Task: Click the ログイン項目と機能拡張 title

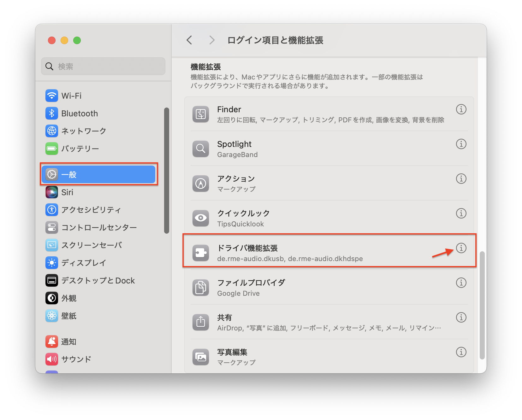Action: coord(275,40)
